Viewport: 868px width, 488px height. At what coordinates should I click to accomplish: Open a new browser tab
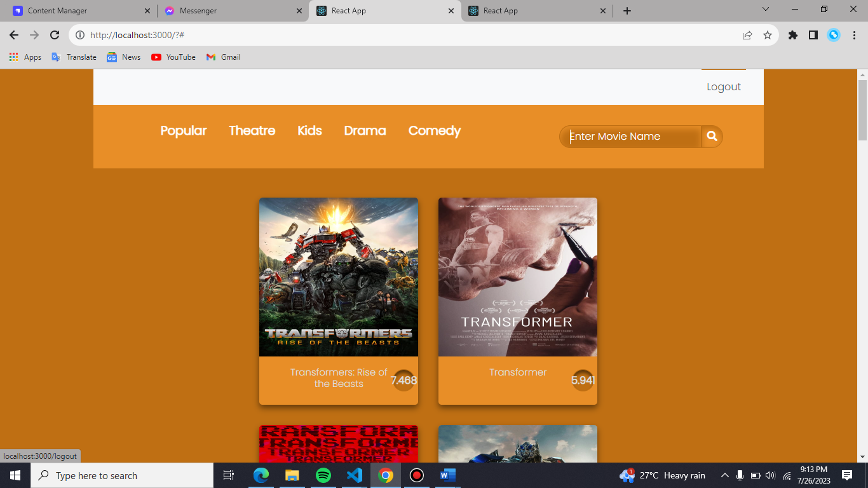(x=627, y=11)
